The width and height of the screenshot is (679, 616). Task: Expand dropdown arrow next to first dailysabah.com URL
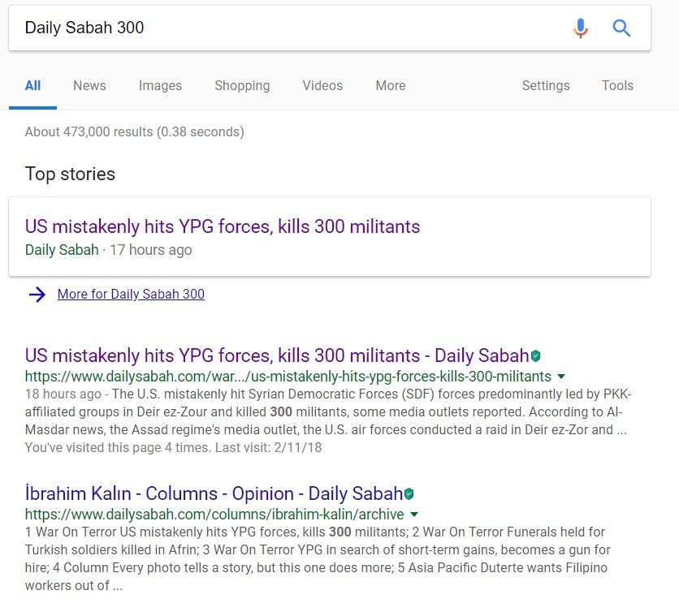point(561,377)
